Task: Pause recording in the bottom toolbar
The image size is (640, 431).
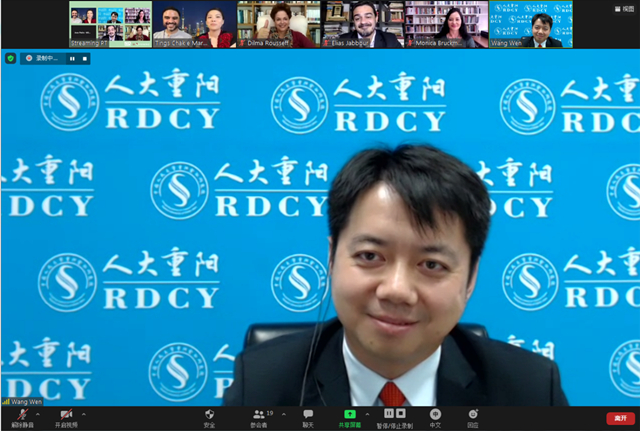Action: pyautogui.click(x=389, y=413)
